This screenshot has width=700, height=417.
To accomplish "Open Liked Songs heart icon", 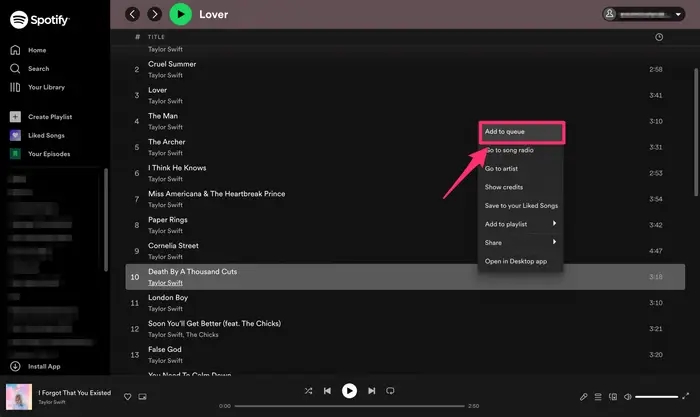I will pyautogui.click(x=15, y=135).
